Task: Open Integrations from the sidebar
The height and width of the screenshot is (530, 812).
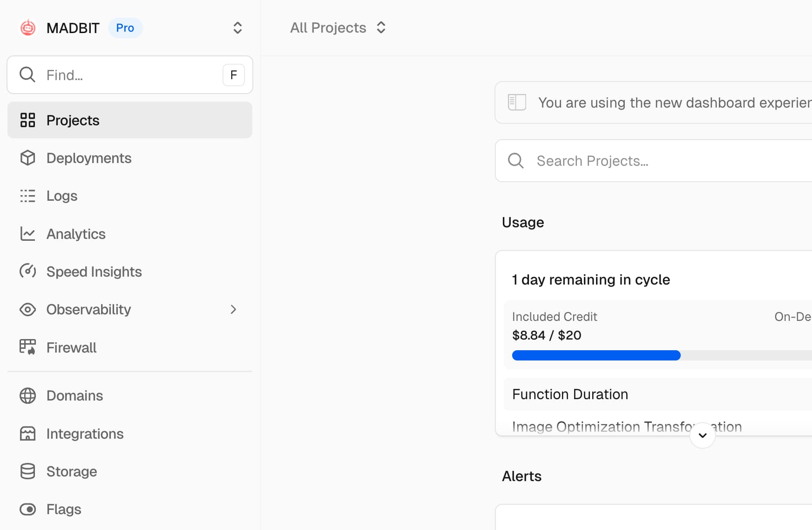Action: pyautogui.click(x=85, y=434)
